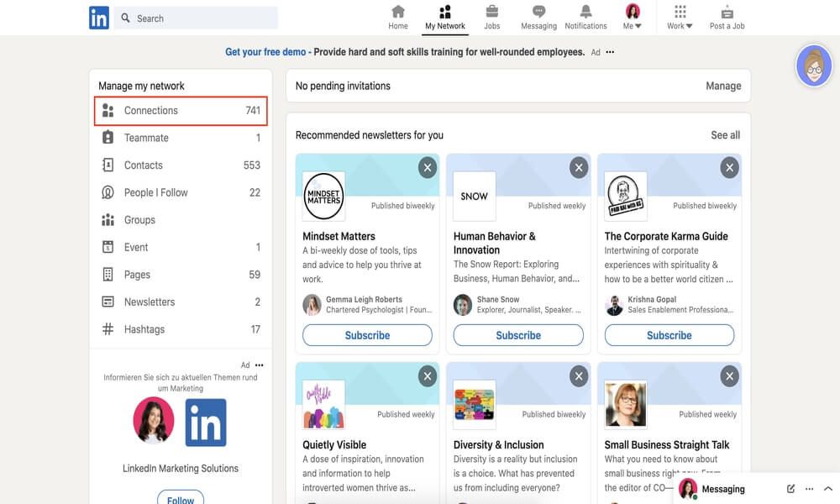The width and height of the screenshot is (840, 504).
Task: Open the top banner ad options ellipsis
Action: [x=610, y=52]
